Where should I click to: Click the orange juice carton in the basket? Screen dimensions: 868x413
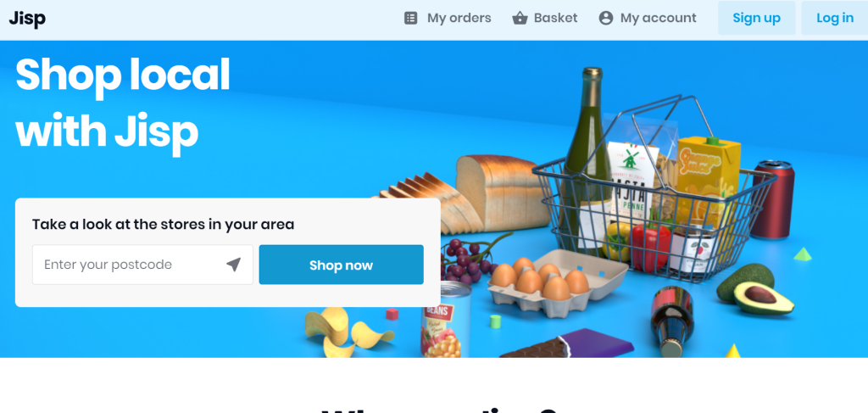[x=709, y=177]
